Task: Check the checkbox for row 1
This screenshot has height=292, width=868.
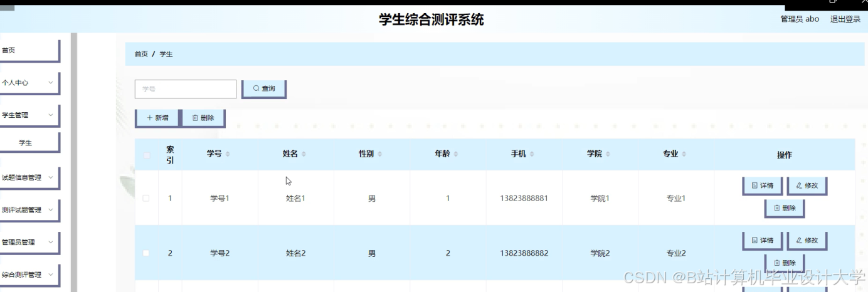Action: tap(146, 198)
